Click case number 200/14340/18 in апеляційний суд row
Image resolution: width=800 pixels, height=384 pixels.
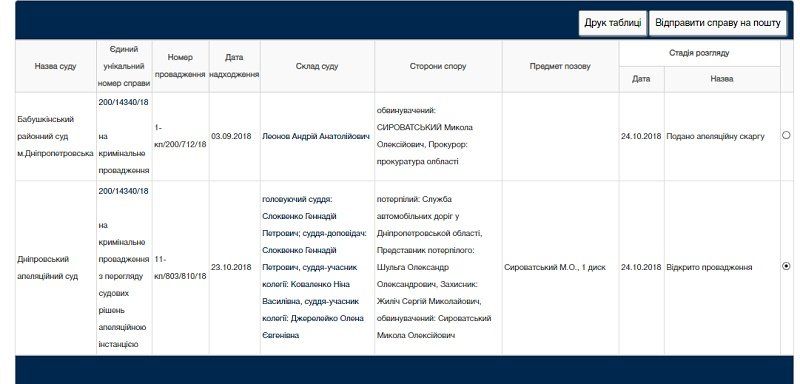pos(123,191)
